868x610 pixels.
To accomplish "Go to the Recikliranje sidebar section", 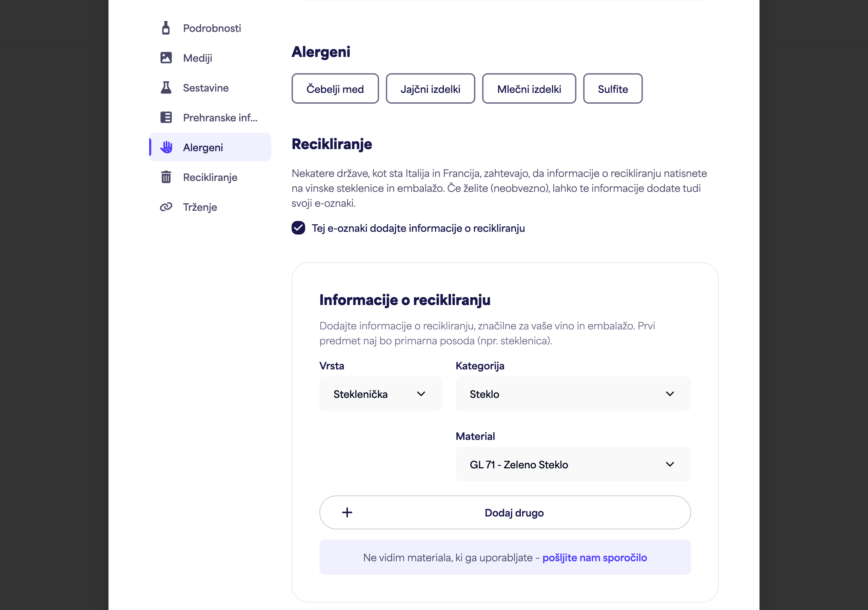I will click(210, 177).
